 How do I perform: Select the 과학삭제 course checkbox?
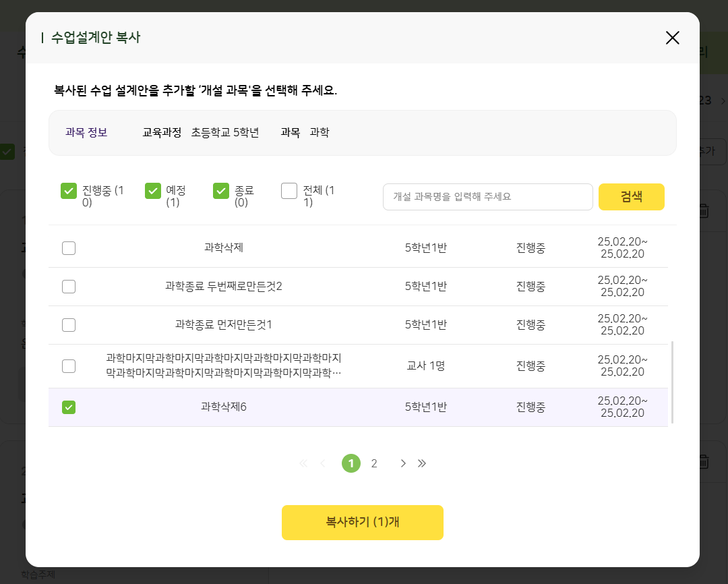click(x=69, y=248)
